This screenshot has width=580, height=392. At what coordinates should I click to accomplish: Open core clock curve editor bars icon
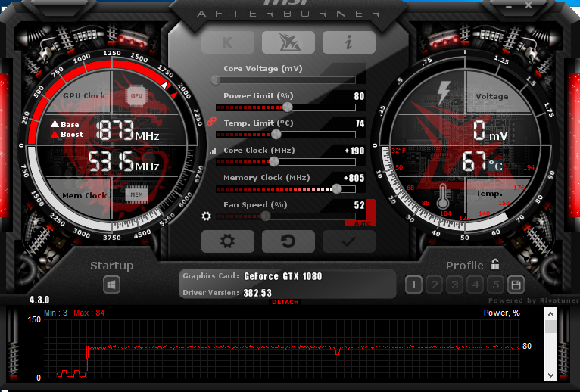coord(213,151)
